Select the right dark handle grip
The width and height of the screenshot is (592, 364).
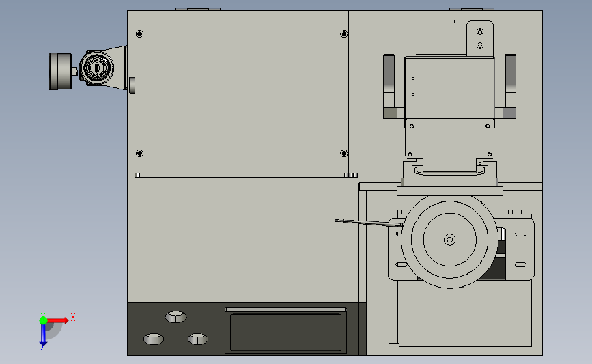click(511, 70)
